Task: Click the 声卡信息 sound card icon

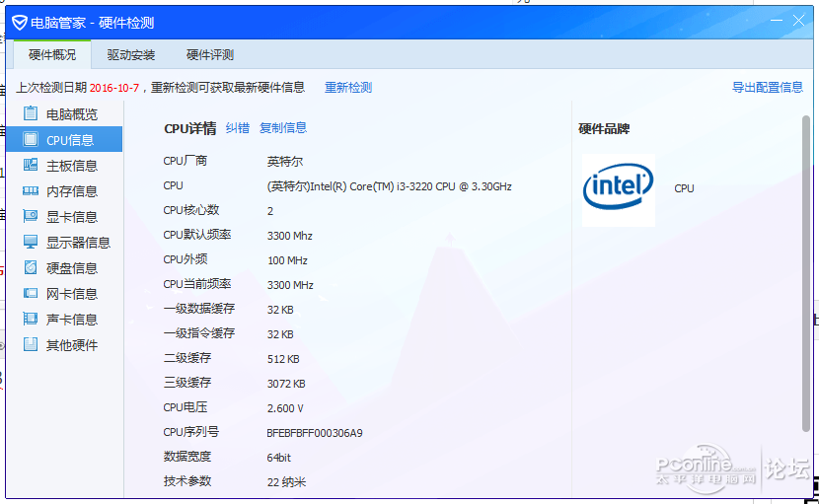Action: point(31,318)
